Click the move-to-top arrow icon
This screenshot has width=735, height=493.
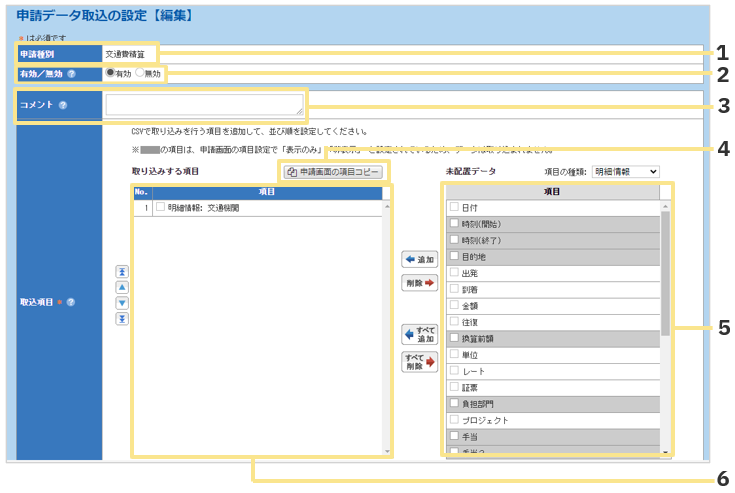tap(122, 271)
